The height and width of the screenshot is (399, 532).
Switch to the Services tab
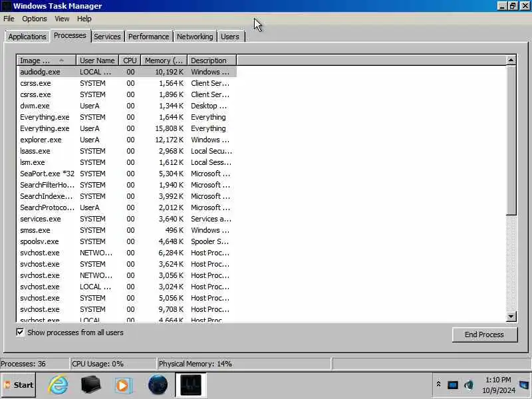point(107,37)
